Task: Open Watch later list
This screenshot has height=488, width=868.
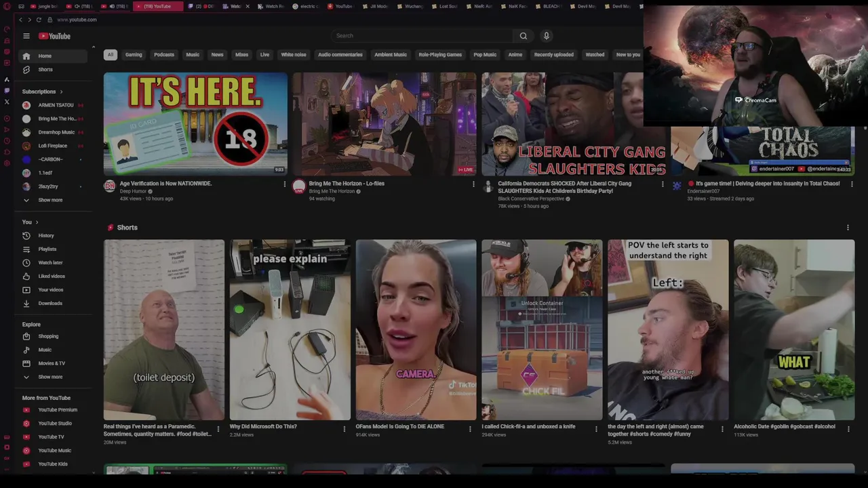Action: pyautogui.click(x=52, y=262)
